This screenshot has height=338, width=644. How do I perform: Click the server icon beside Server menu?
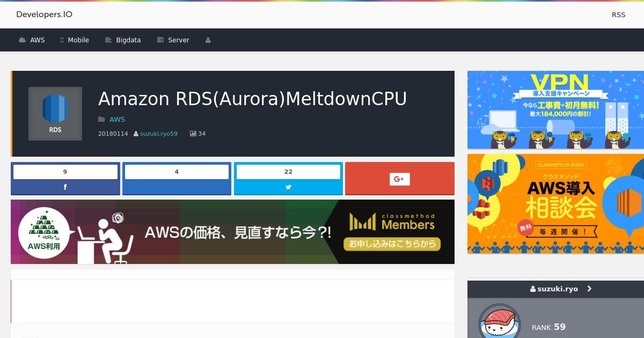click(x=160, y=40)
